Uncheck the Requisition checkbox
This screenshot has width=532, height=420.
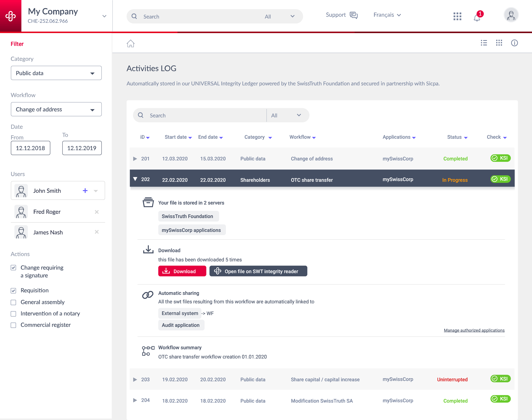click(13, 291)
